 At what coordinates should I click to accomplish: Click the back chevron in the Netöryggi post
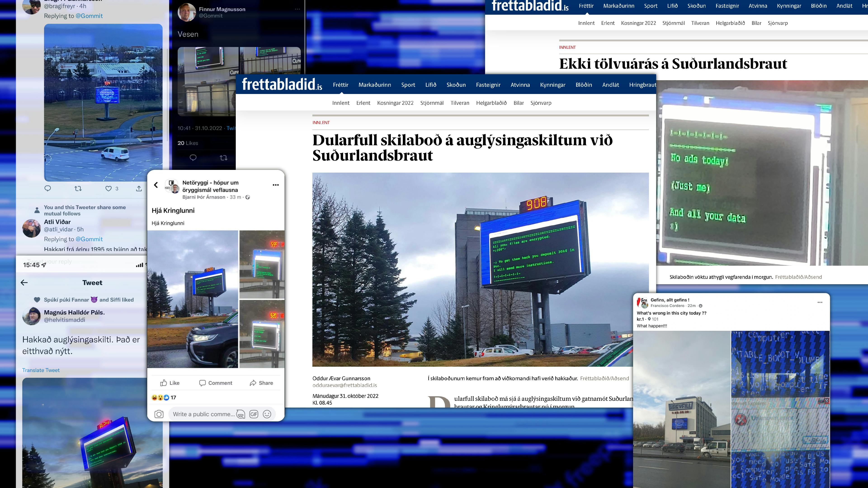point(156,185)
